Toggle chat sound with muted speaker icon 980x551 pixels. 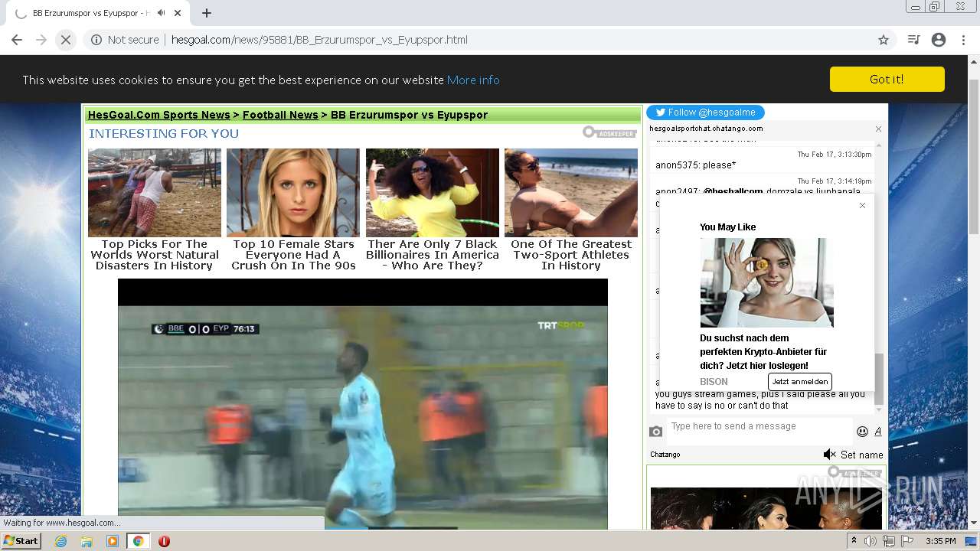(829, 455)
